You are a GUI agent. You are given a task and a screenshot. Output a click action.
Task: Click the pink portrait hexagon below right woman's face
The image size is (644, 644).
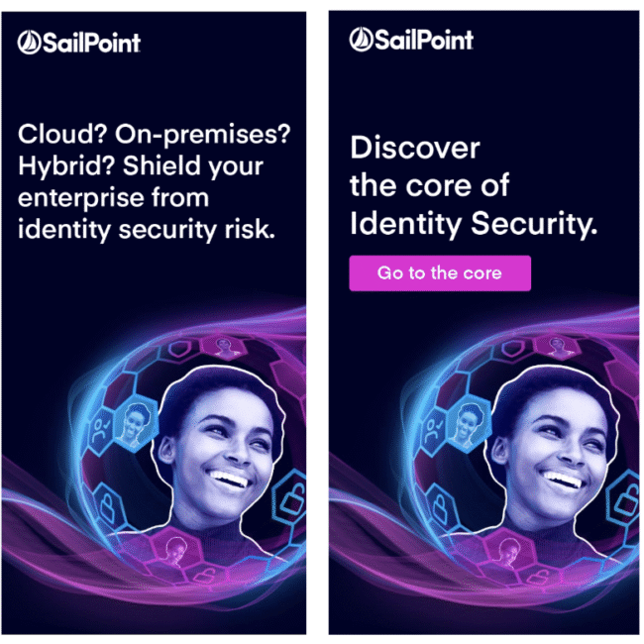pos(508,550)
